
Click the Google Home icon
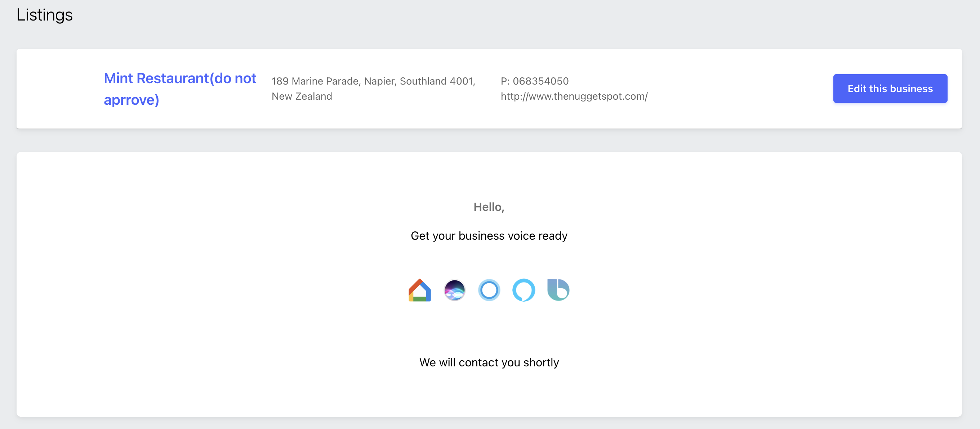click(x=420, y=290)
